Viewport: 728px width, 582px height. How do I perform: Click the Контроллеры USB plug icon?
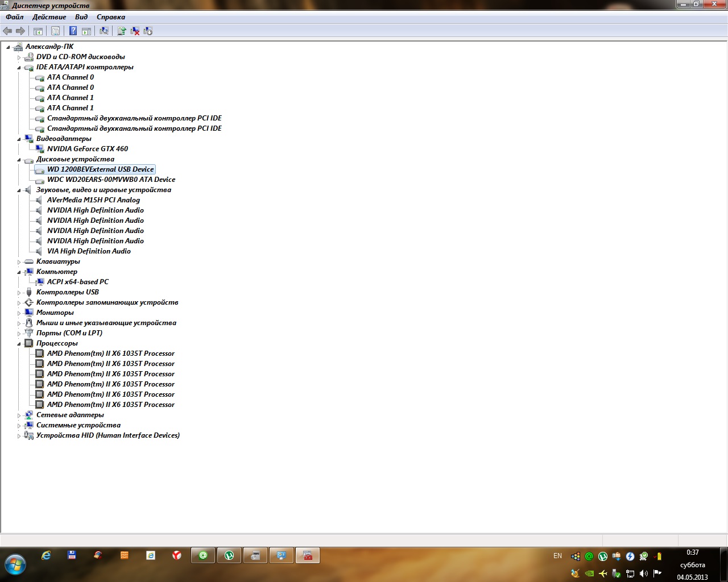pos(29,292)
